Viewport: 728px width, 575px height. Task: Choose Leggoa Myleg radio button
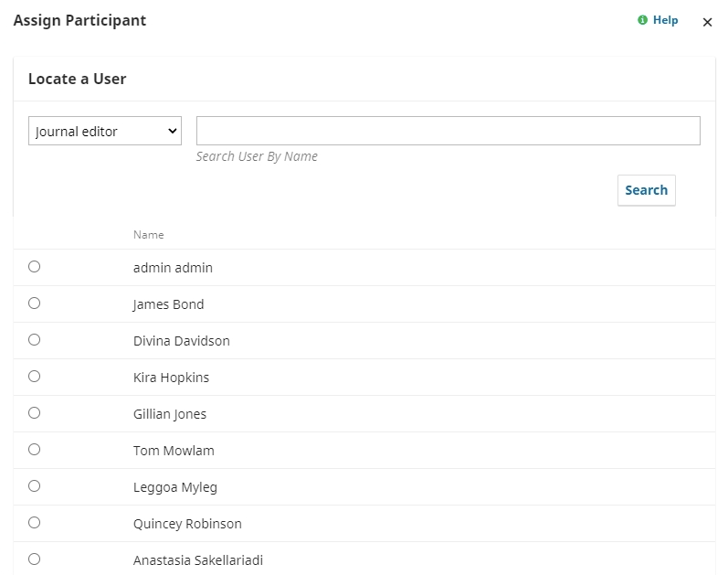(x=35, y=486)
